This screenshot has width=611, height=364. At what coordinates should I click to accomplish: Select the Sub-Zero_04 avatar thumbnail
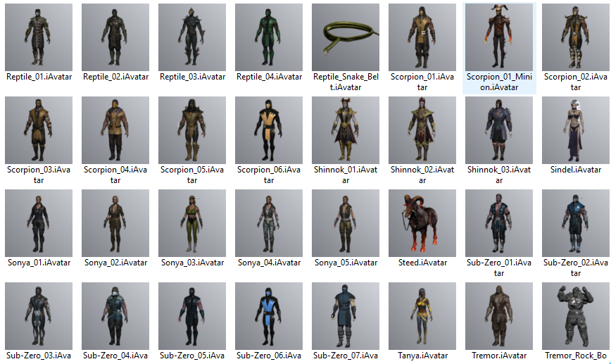coord(115,316)
